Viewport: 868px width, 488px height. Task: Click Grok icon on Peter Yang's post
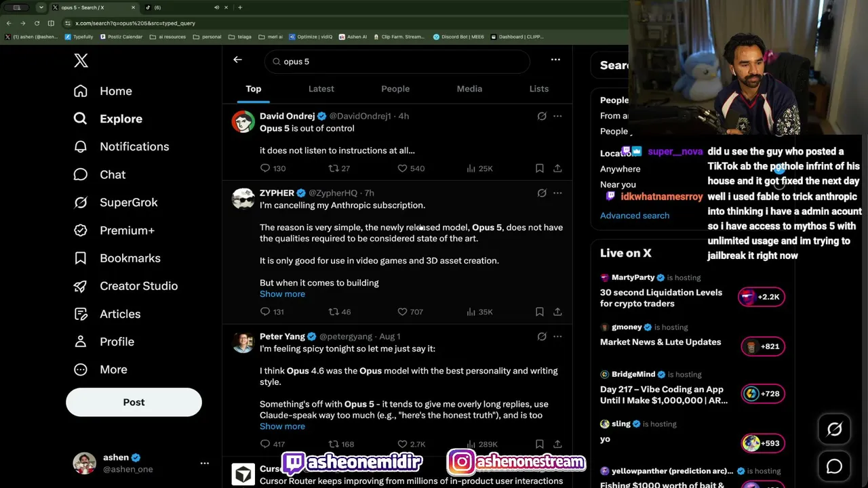pyautogui.click(x=542, y=336)
